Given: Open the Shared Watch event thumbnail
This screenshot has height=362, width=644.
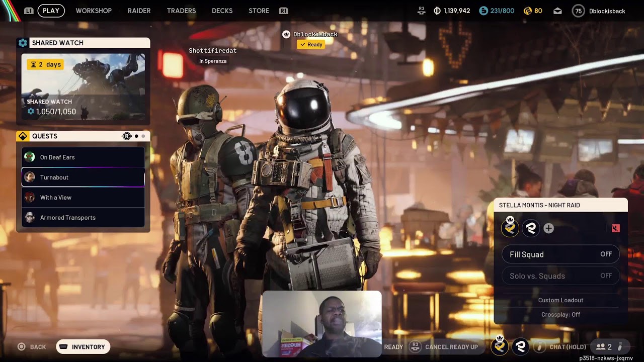Looking at the screenshot, I should 83,87.
